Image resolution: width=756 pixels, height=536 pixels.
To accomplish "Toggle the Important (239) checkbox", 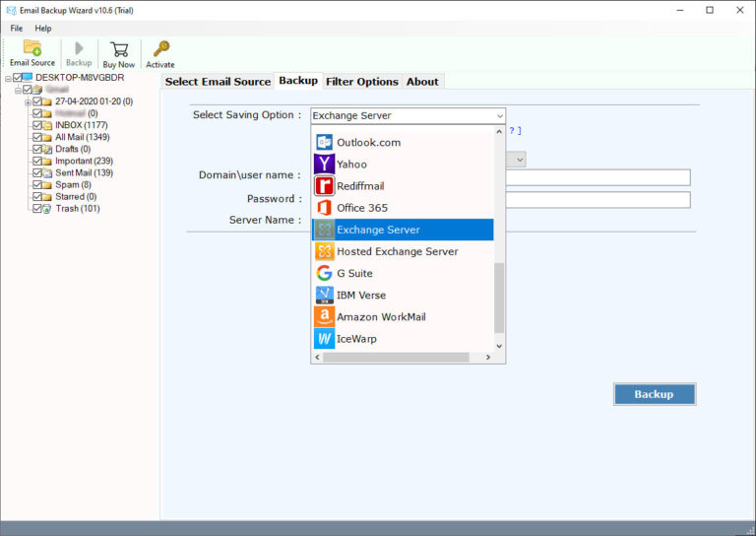I will (x=37, y=161).
